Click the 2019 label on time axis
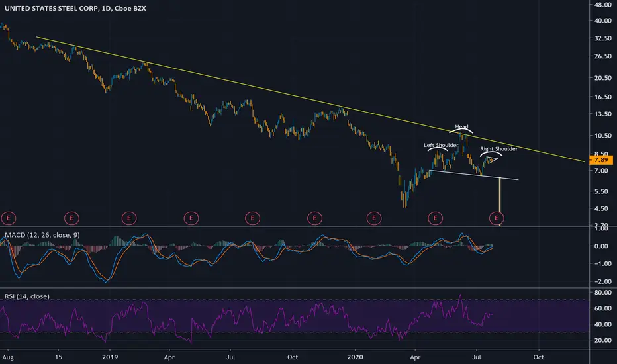Image resolution: width=617 pixels, height=364 pixels. pos(110,357)
